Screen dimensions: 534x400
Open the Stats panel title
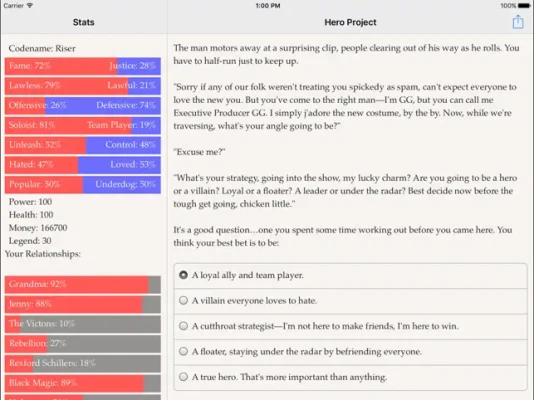tap(83, 22)
